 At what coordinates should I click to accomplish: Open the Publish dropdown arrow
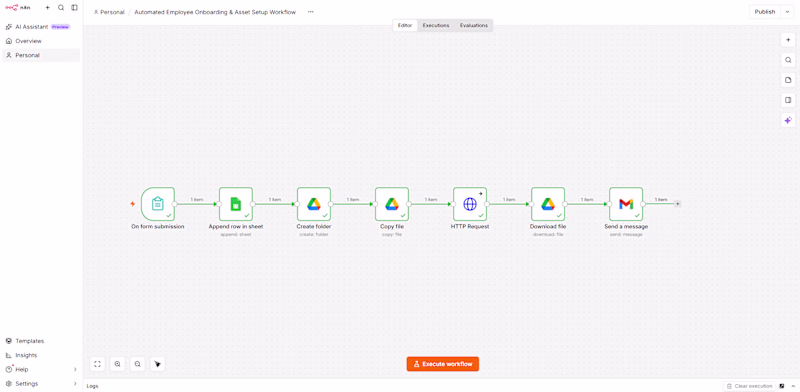(787, 12)
